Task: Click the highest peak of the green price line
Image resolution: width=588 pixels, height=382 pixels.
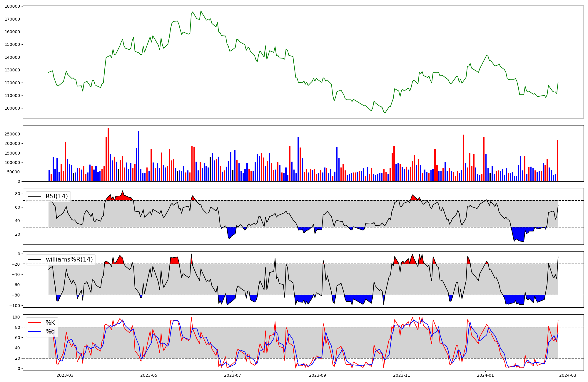Action: (x=201, y=11)
